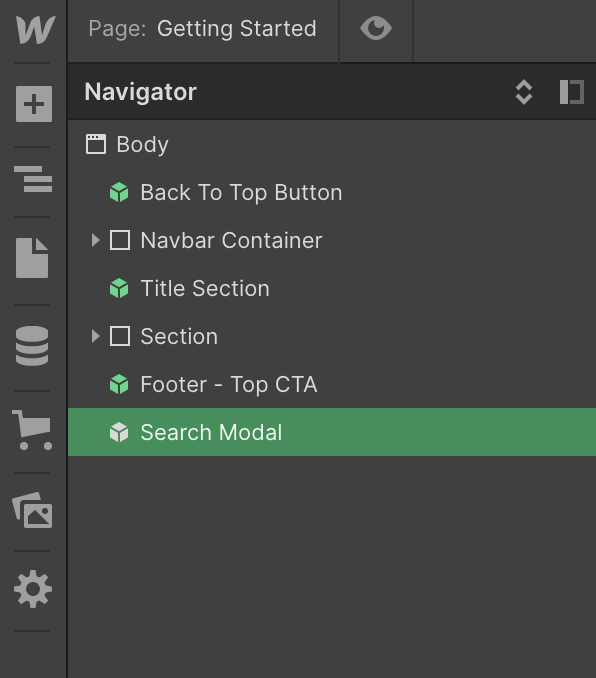Select the highlighted Search Modal item
Image resolution: width=596 pixels, height=678 pixels.
[332, 432]
